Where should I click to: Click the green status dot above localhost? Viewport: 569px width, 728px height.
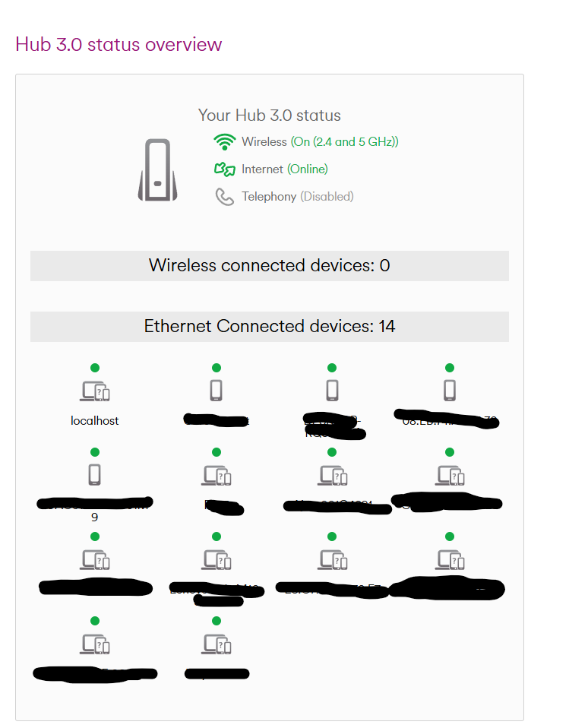coord(95,368)
